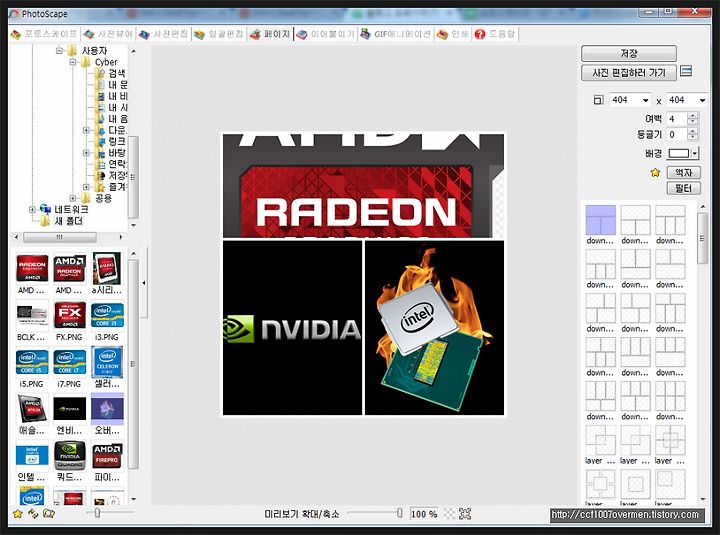Screen dimensions: 720x535
Task: Collapse the 사용자 folder in the tree
Action: (x=59, y=51)
